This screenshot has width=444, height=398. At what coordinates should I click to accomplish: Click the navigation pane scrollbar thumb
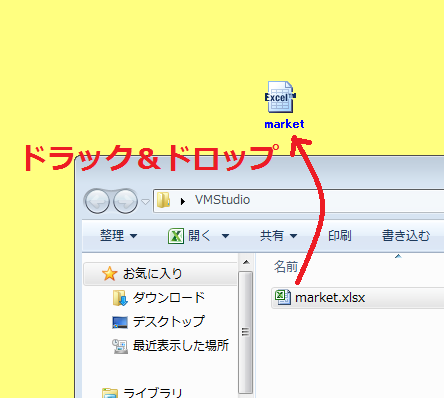coord(246,332)
